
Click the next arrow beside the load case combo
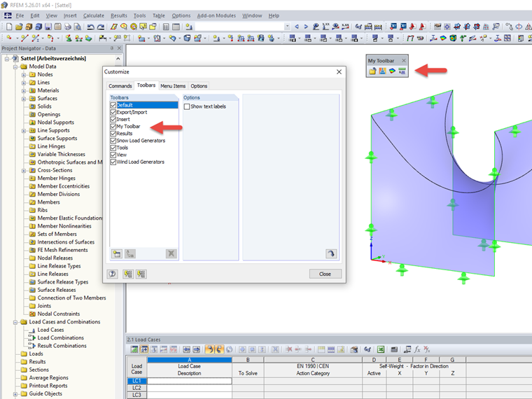pos(306,27)
